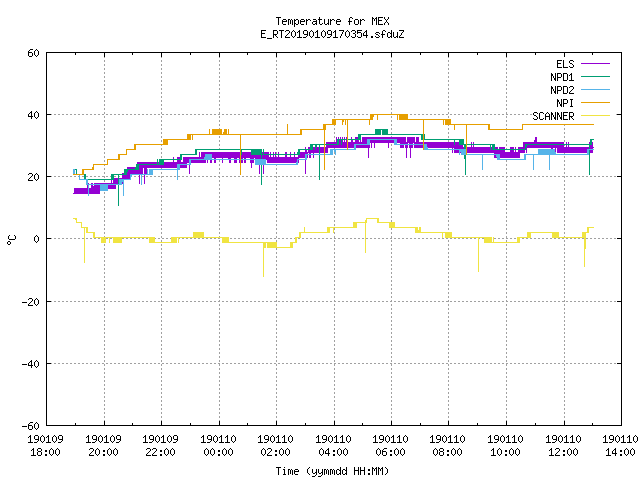
Task: Click the orange NPI legend line sample
Action: pos(596,102)
